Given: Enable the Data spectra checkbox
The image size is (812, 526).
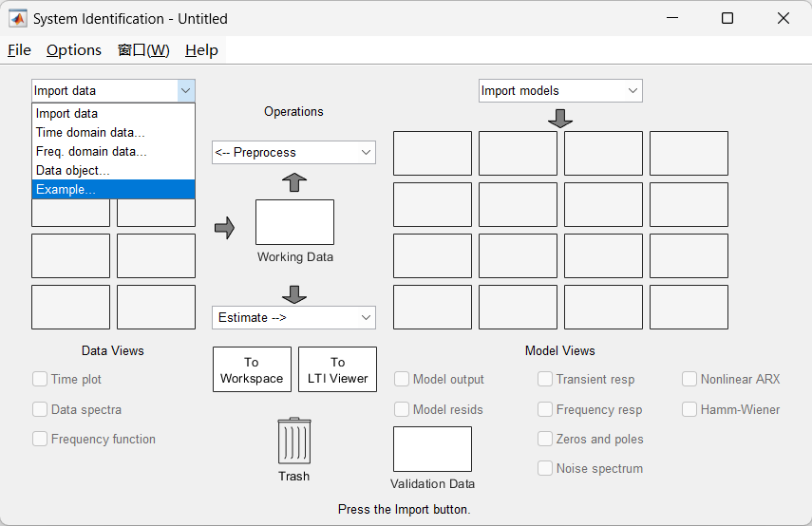Looking at the screenshot, I should coord(40,409).
